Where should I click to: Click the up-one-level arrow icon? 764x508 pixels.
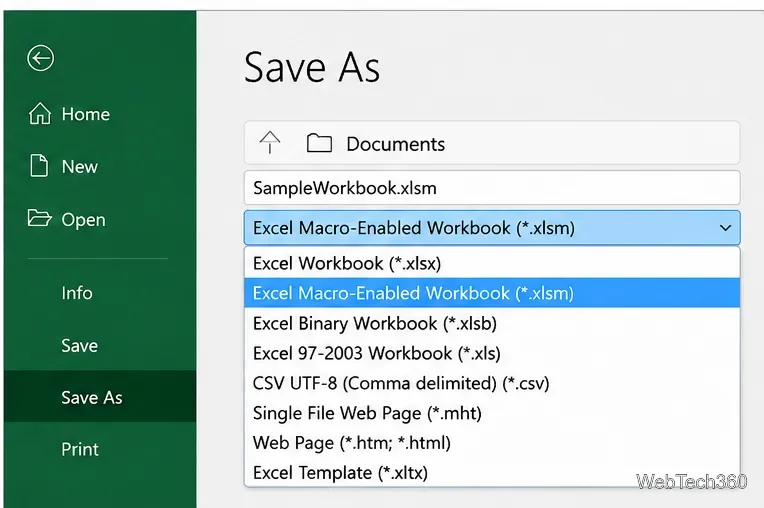click(270, 143)
